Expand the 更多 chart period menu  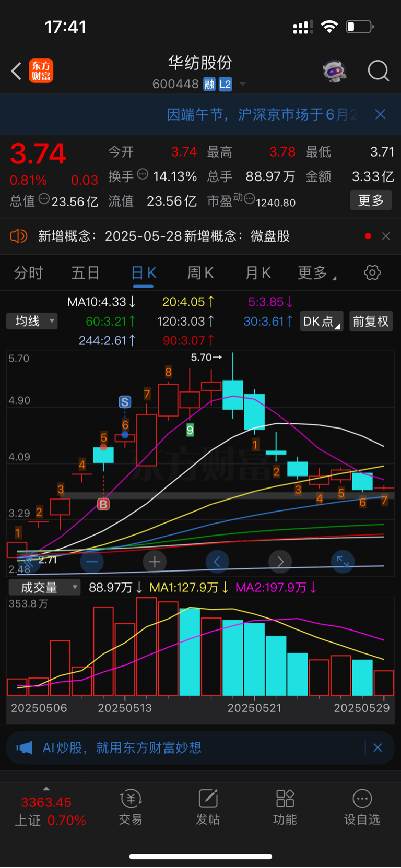(x=316, y=273)
